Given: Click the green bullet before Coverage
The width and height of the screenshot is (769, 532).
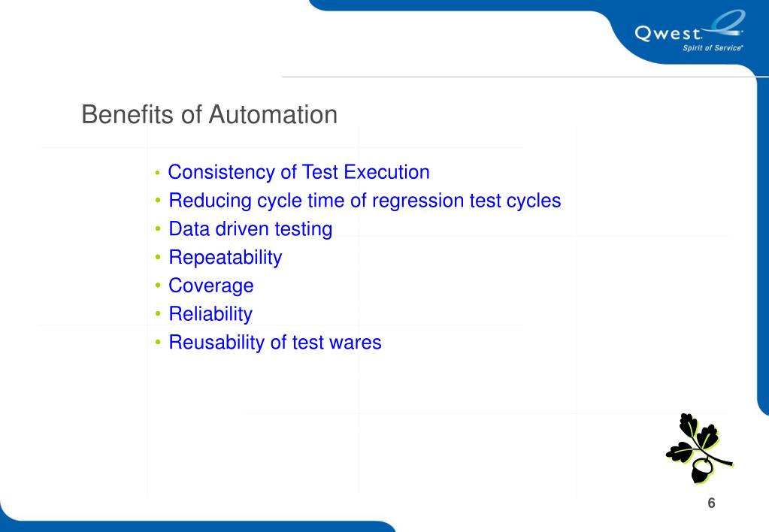Looking at the screenshot, I should pyautogui.click(x=157, y=286).
